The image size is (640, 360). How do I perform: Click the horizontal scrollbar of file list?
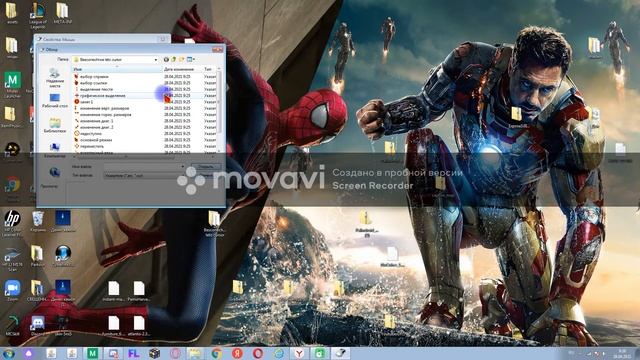(144, 156)
